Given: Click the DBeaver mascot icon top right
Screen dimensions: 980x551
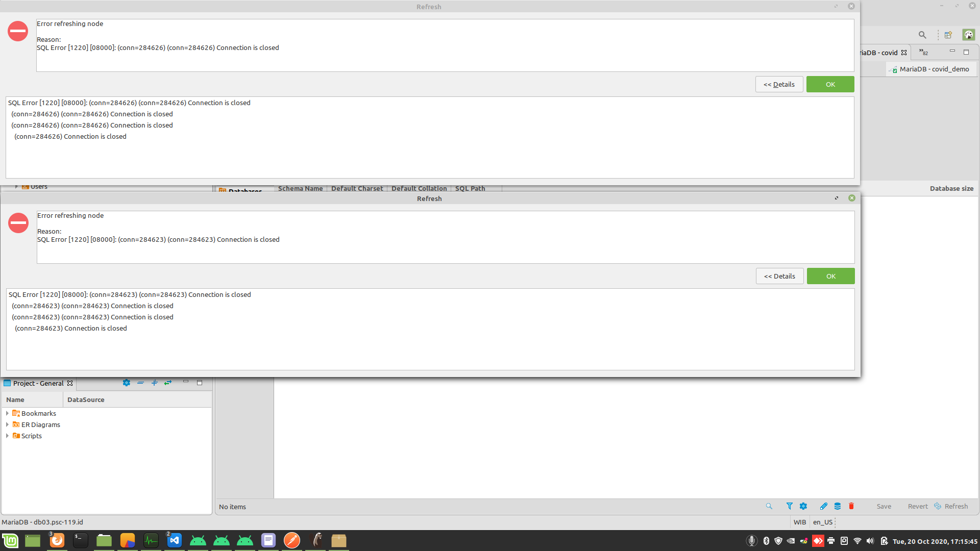Looking at the screenshot, I should [x=968, y=35].
